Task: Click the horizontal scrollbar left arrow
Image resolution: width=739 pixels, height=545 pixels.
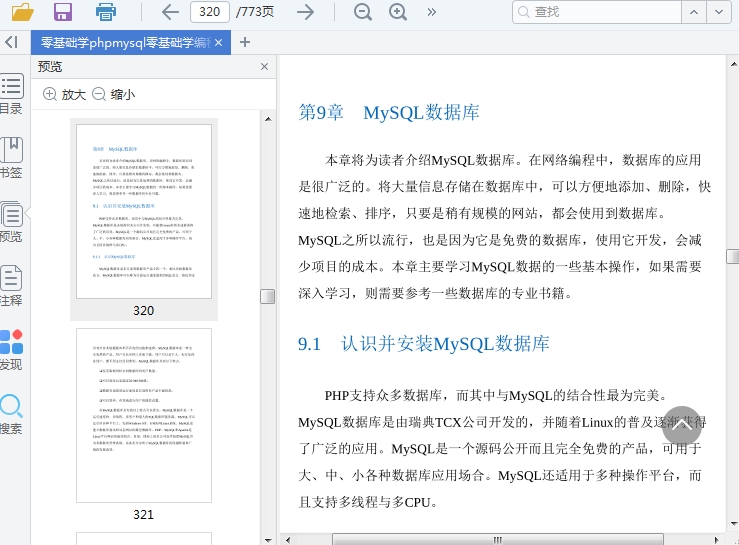Action: click(x=287, y=540)
